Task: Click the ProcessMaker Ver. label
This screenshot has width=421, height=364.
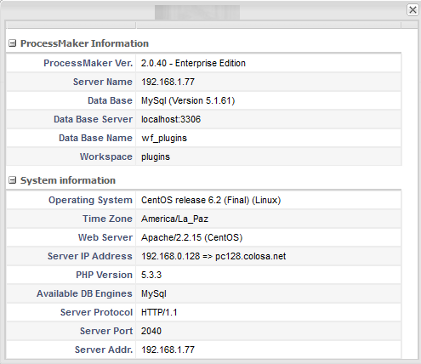Action: (x=88, y=63)
